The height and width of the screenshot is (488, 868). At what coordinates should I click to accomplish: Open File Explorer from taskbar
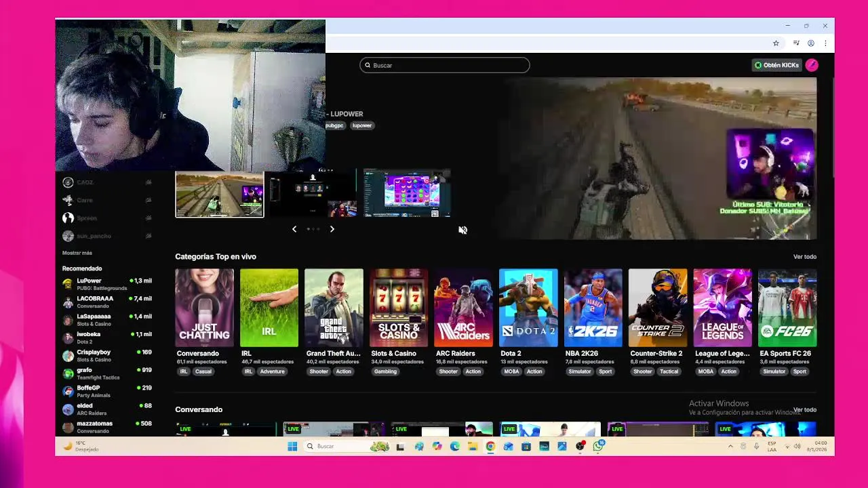click(473, 446)
